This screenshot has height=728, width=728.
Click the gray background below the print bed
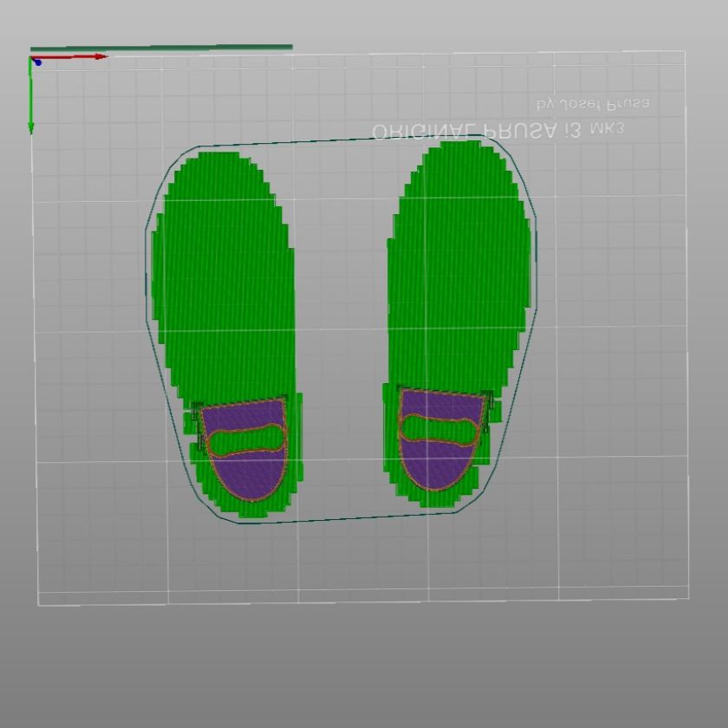coord(364,667)
